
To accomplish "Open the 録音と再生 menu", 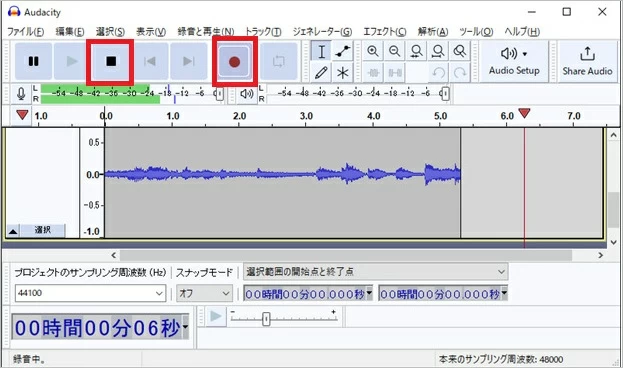I will (x=206, y=32).
